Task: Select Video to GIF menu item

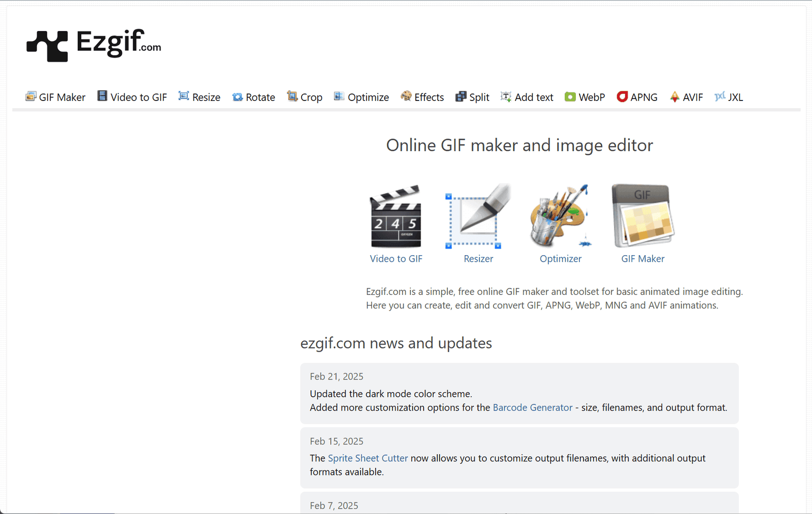Action: (x=132, y=97)
